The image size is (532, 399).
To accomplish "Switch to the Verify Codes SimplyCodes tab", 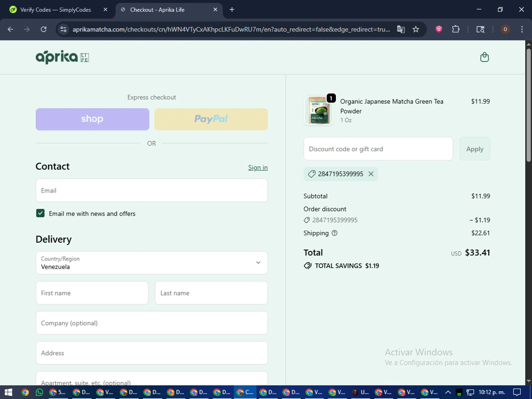I will tap(56, 10).
